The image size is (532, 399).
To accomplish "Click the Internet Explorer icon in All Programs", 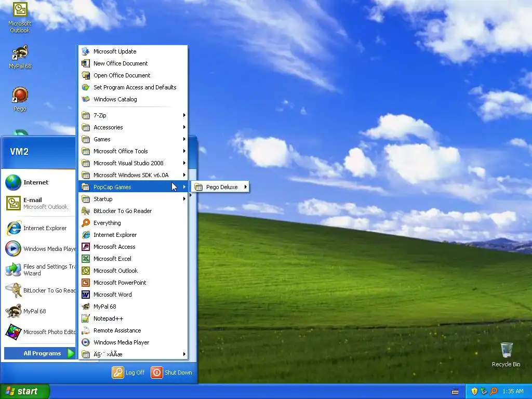I will (86, 235).
